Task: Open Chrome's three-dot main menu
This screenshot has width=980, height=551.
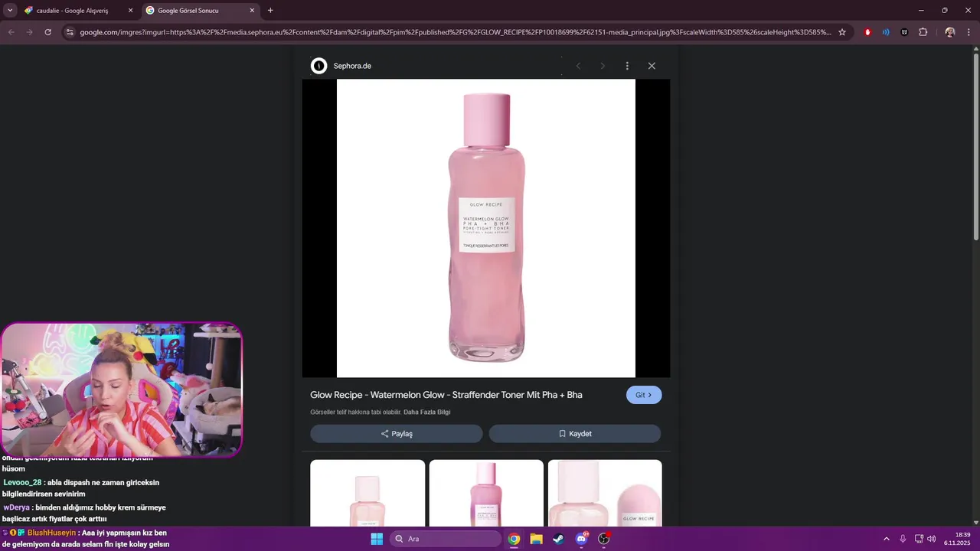Action: point(969,32)
